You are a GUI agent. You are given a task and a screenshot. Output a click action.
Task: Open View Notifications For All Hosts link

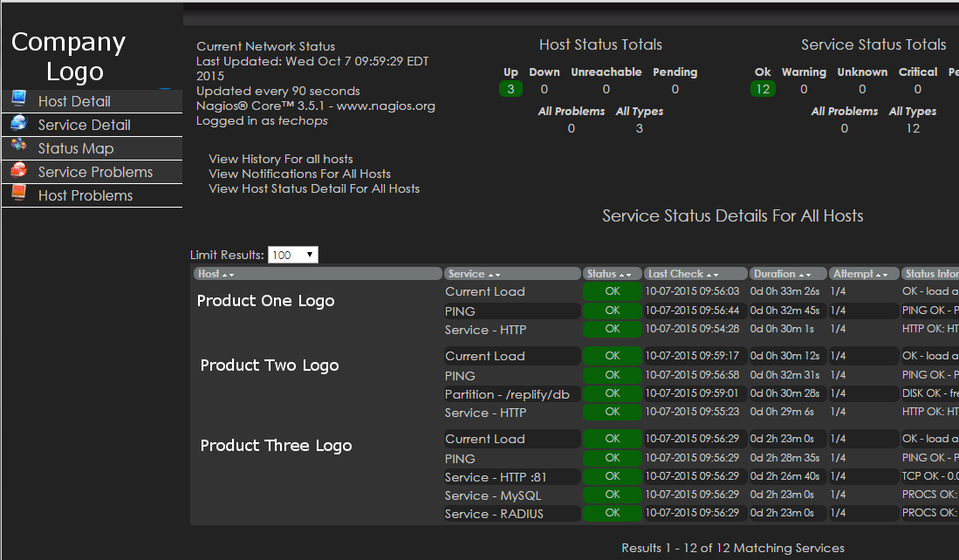(x=299, y=174)
